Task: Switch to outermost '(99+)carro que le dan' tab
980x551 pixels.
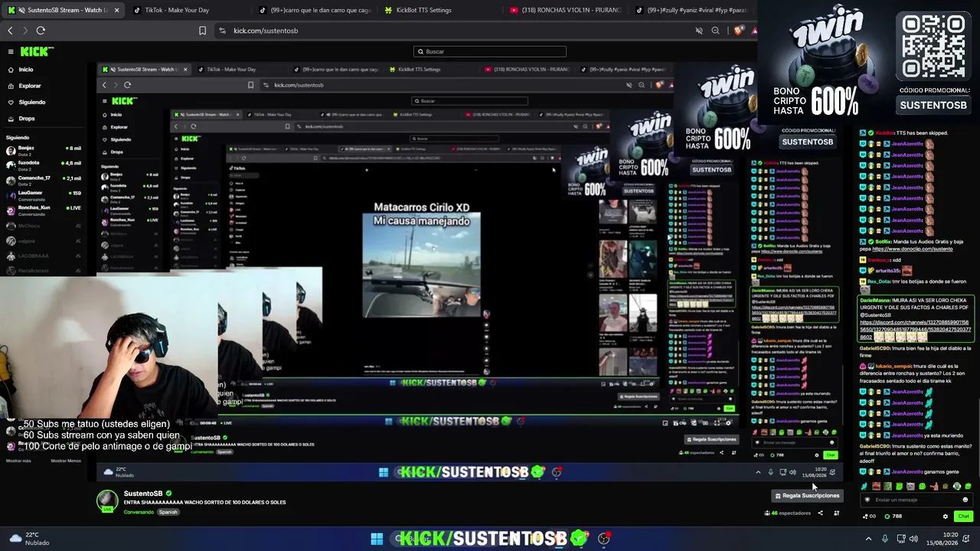Action: click(x=315, y=10)
